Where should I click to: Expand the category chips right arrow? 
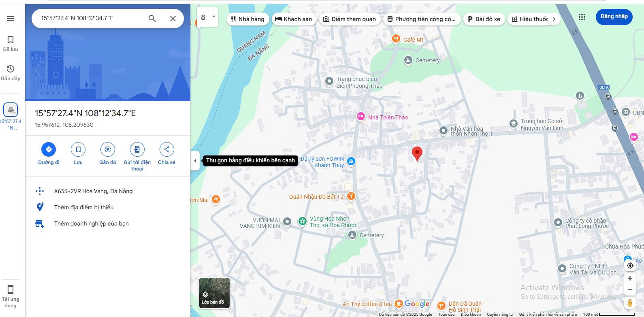tap(554, 19)
